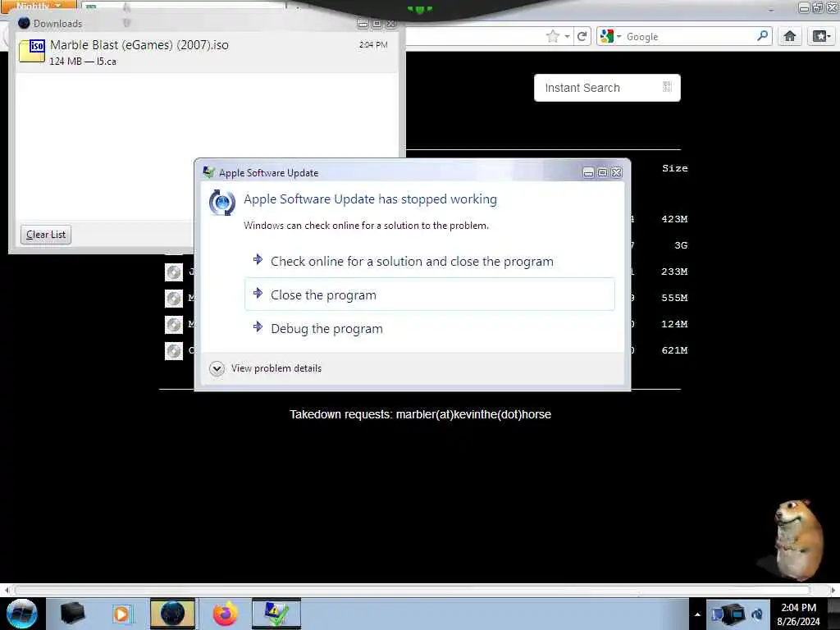Bookmark page with star icon

pyautogui.click(x=553, y=36)
